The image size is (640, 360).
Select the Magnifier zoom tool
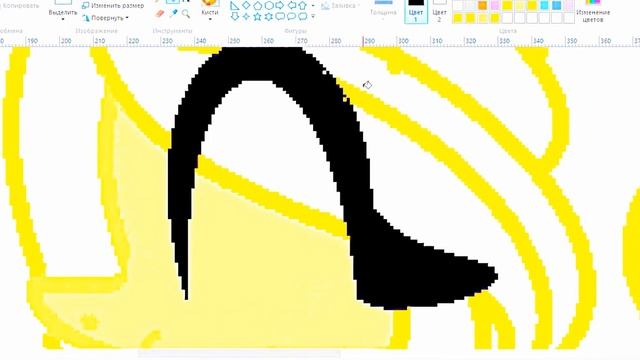click(186, 14)
